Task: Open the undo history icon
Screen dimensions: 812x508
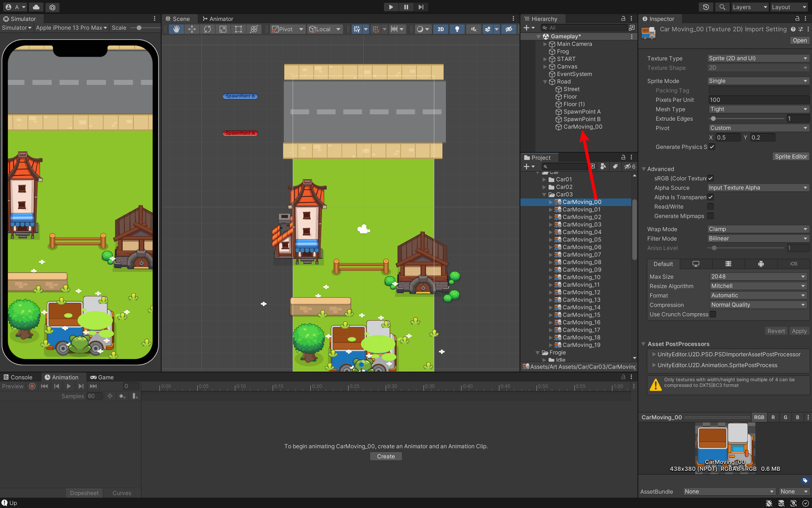Action: [x=706, y=7]
